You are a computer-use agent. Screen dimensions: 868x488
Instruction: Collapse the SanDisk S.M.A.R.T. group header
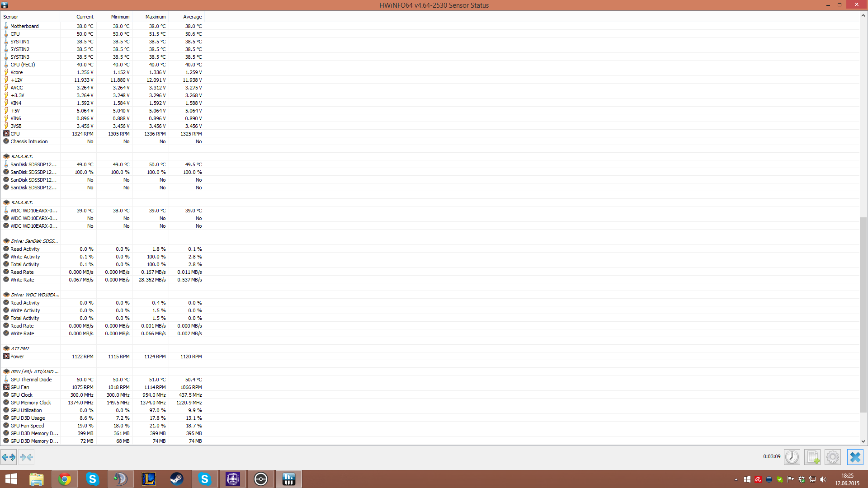22,156
